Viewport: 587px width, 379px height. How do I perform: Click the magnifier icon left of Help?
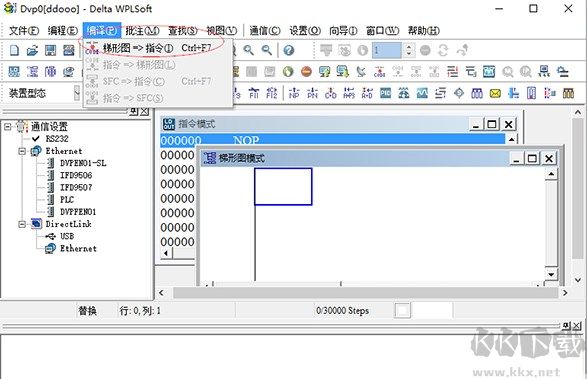[267, 50]
